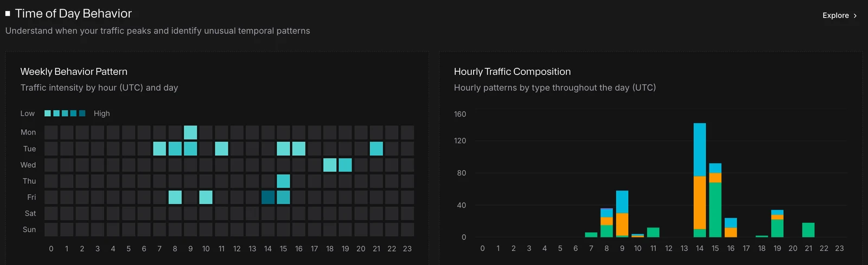Click the chevron arrow next to Explore

pos(855,16)
